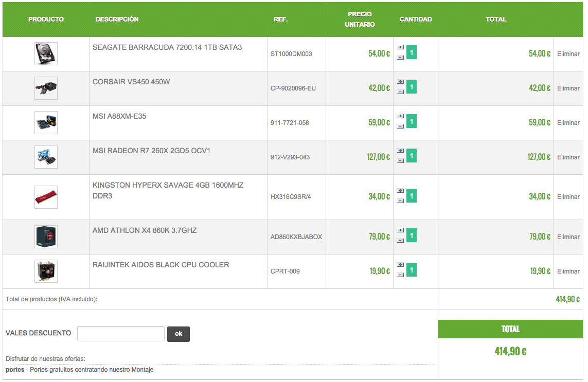The width and height of the screenshot is (588, 382).
Task: Open RAIJINTEK AIDOS BLACK CPU COOLER product
Action: pyautogui.click(x=161, y=265)
